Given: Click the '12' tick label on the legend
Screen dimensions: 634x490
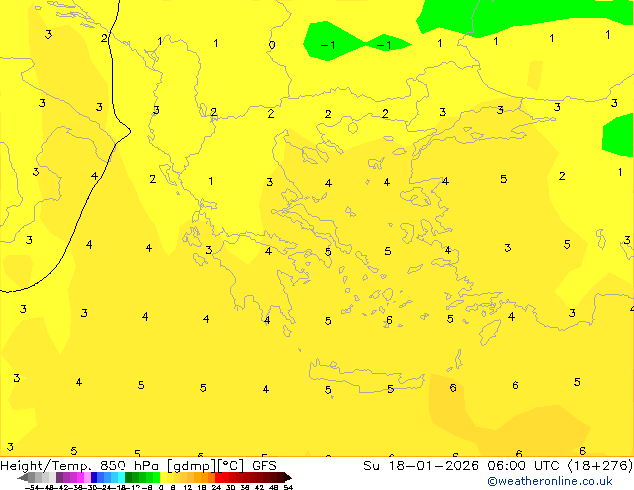Looking at the screenshot, I should point(188,487).
